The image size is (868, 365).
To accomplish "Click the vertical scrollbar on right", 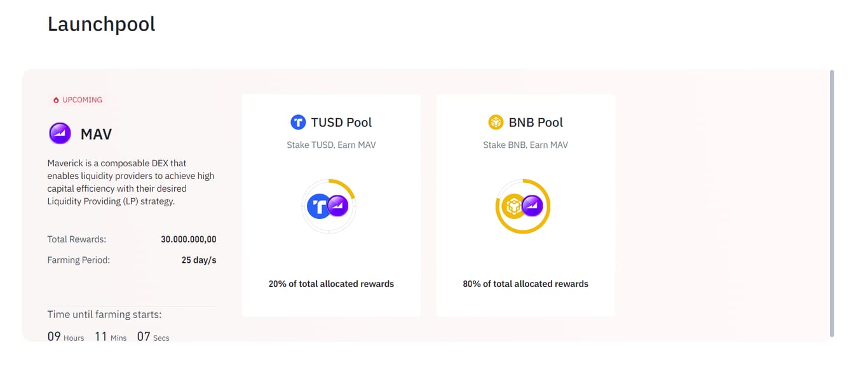I will tap(832, 203).
